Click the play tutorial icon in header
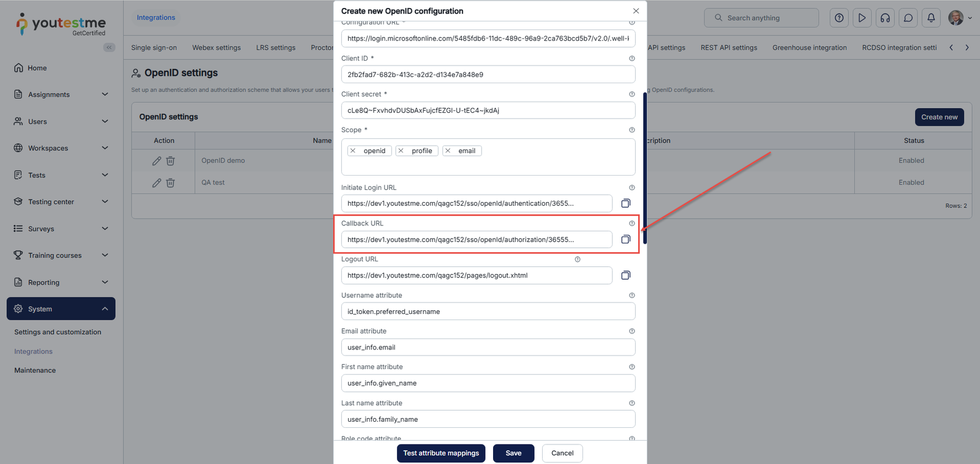Image resolution: width=980 pixels, height=464 pixels. [862, 18]
